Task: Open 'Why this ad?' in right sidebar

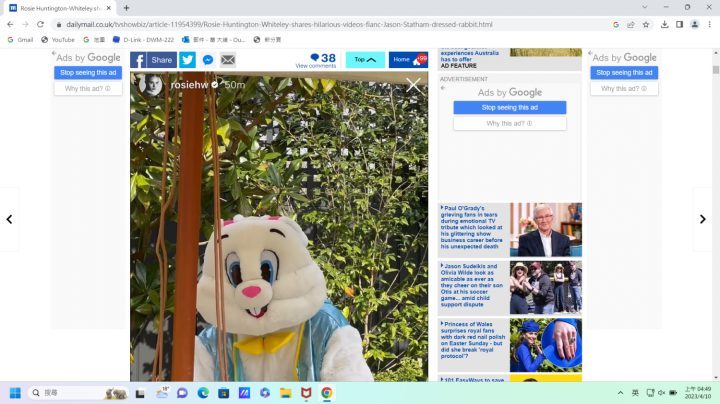Action: point(624,89)
